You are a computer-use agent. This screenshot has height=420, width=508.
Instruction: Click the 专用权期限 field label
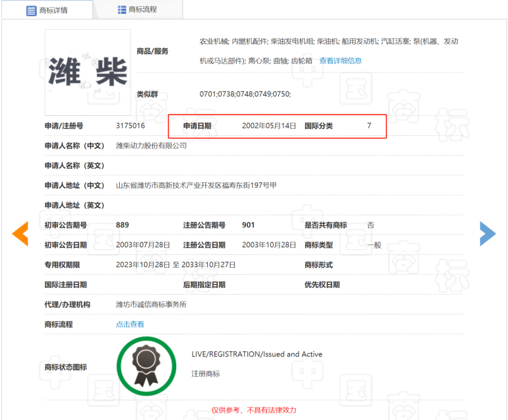click(x=62, y=265)
